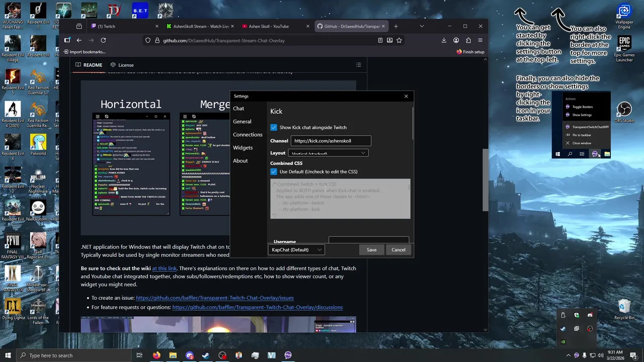Open Transparent Chat app purple taskbar icon
Viewport: 644px width, 362px height.
(x=288, y=355)
